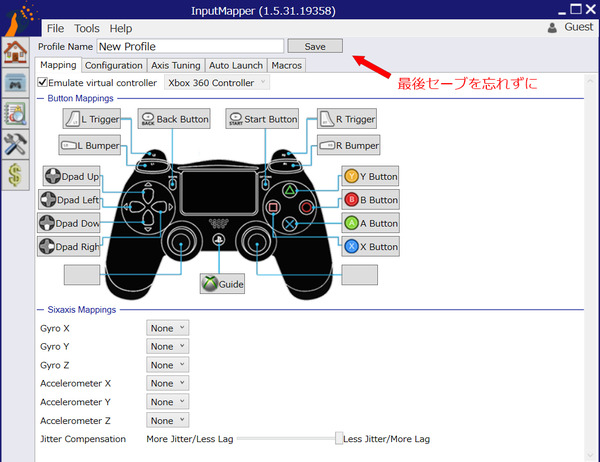Select the Y Button mapping
This screenshot has height=462, width=600.
[x=370, y=176]
